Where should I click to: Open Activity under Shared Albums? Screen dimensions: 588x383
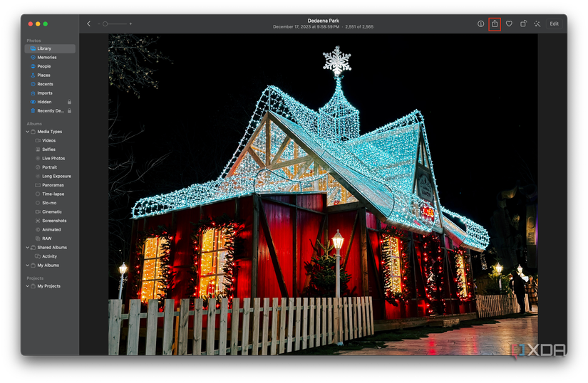click(50, 256)
